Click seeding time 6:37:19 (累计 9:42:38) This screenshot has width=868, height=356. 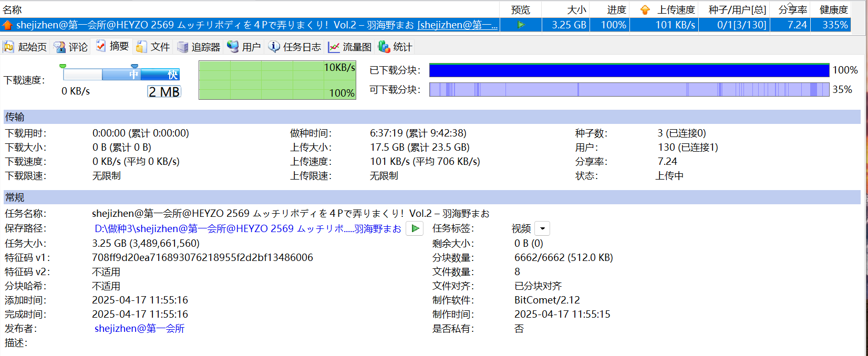point(418,133)
